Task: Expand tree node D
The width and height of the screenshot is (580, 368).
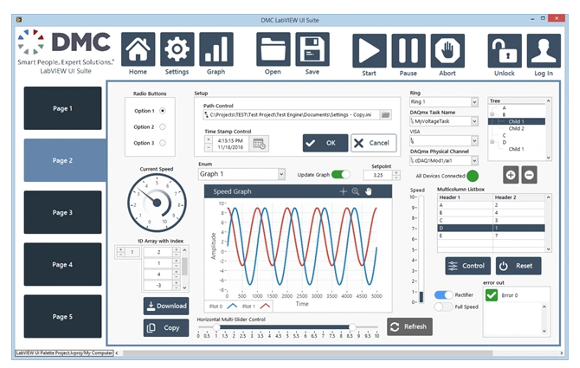Action: (492, 142)
